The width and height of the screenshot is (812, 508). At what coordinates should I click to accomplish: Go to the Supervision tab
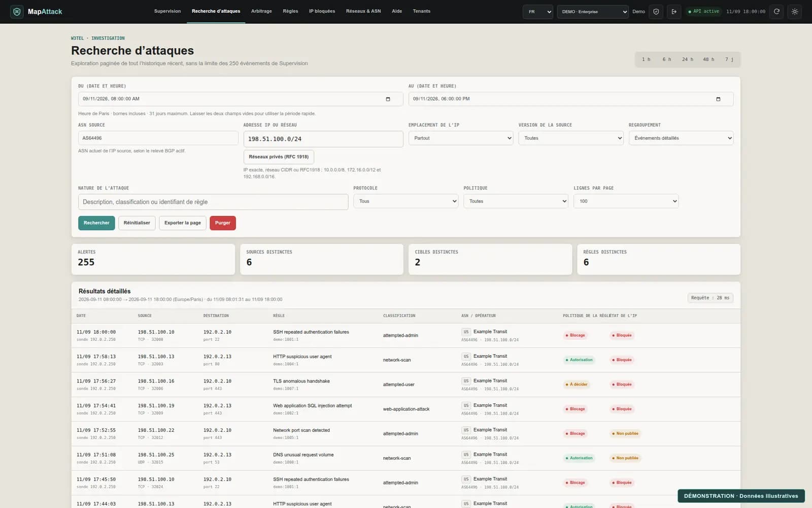[167, 11]
